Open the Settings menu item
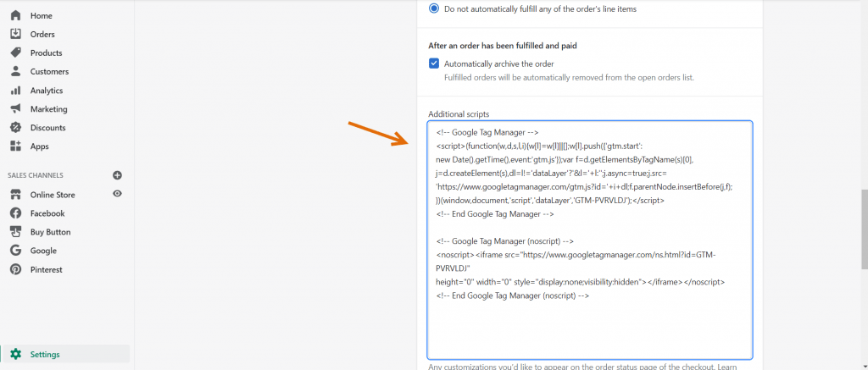This screenshot has height=370, width=868. tap(44, 354)
